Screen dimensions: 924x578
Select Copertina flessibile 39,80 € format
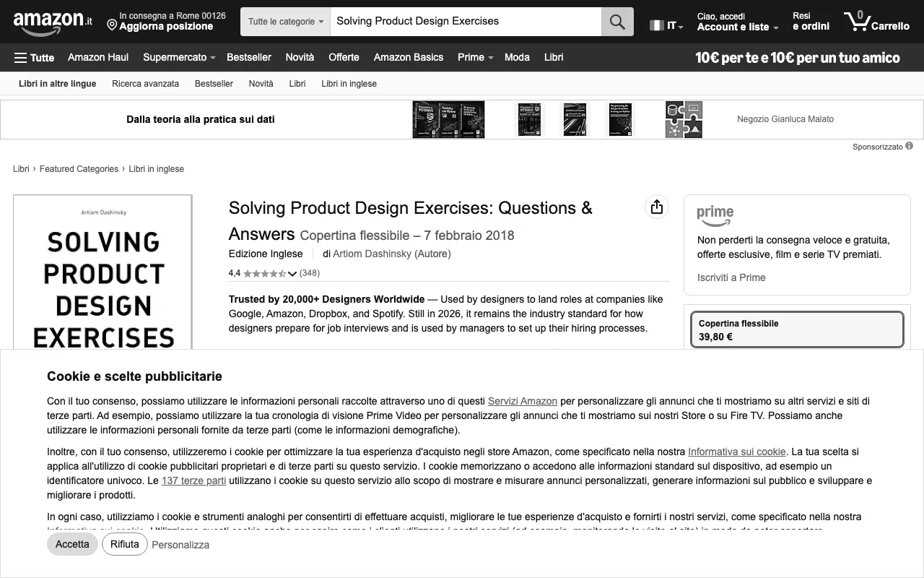[797, 330]
